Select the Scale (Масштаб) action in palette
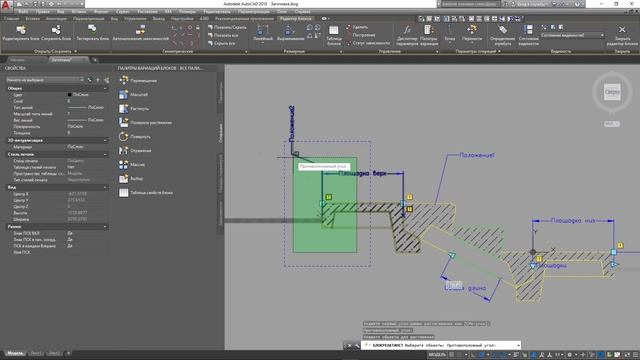 (x=133, y=95)
